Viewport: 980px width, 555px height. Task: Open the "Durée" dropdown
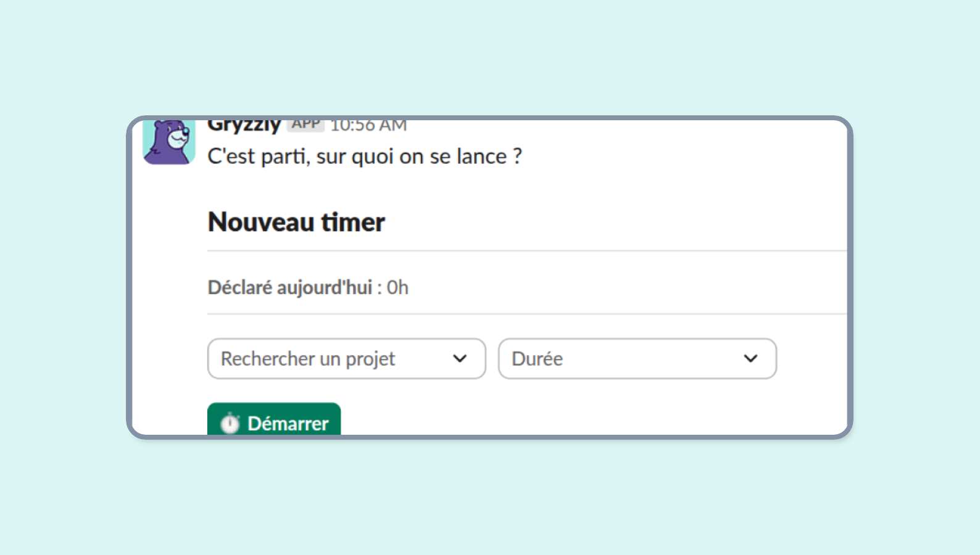coord(637,358)
